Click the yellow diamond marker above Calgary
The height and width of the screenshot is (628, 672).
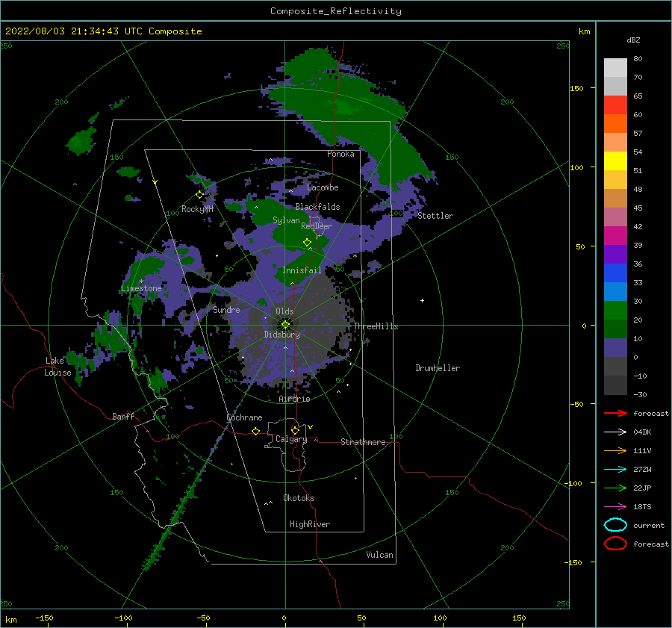tap(295, 430)
